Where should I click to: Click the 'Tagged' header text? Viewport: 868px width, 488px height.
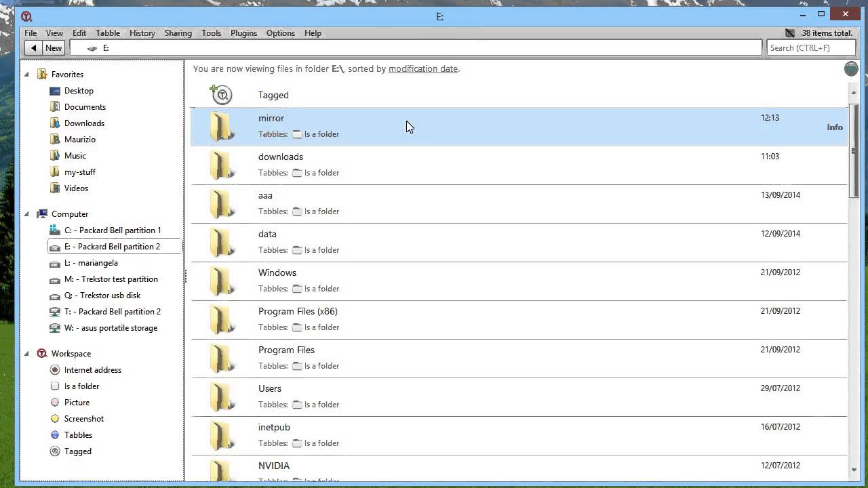pyautogui.click(x=273, y=95)
